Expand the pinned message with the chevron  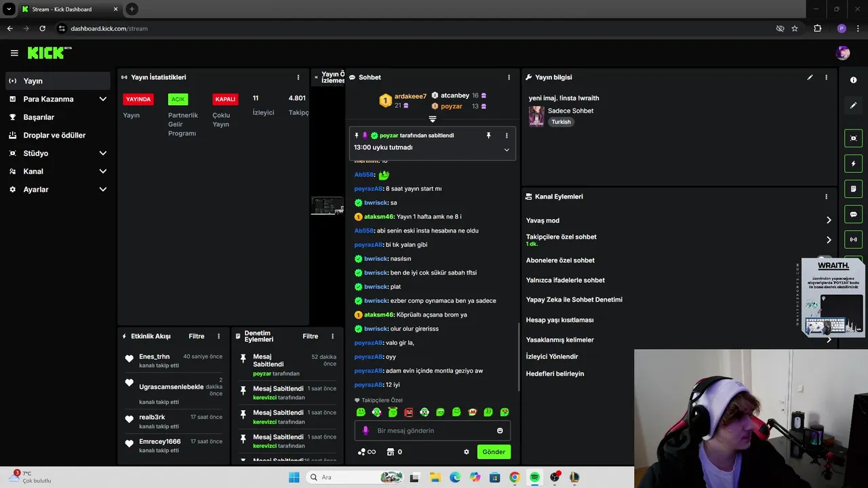pos(507,150)
